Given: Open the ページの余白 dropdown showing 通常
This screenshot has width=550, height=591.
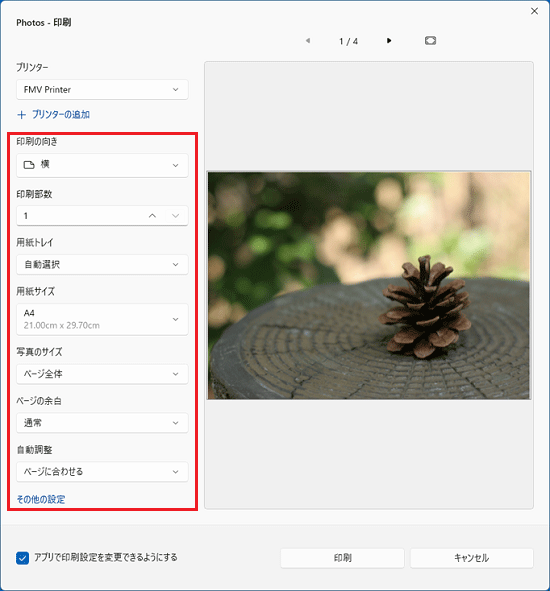Looking at the screenshot, I should pyautogui.click(x=102, y=423).
